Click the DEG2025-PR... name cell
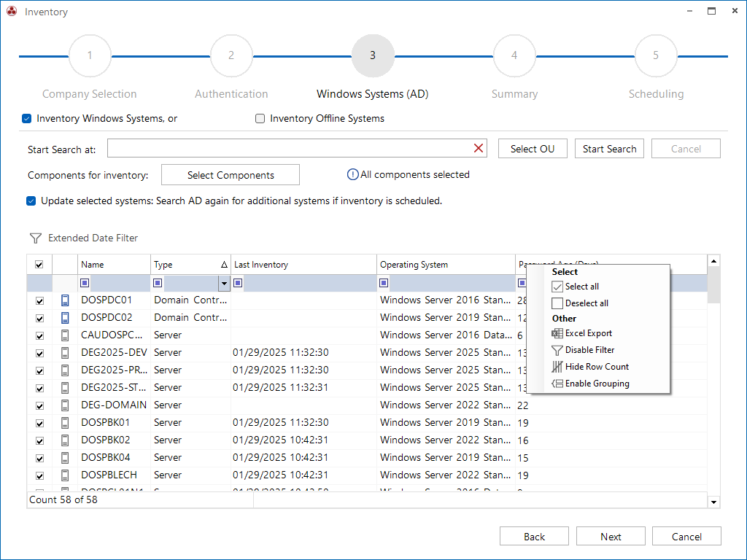 (x=114, y=370)
